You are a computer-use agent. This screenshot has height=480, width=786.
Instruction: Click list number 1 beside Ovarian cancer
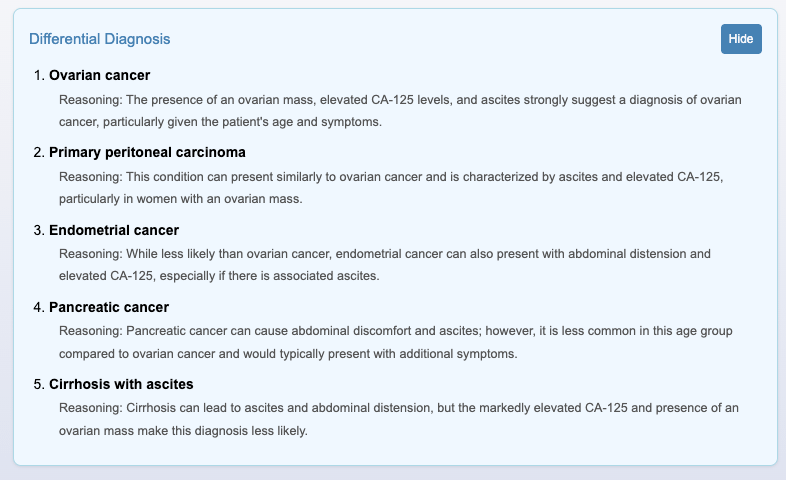pyautogui.click(x=40, y=75)
